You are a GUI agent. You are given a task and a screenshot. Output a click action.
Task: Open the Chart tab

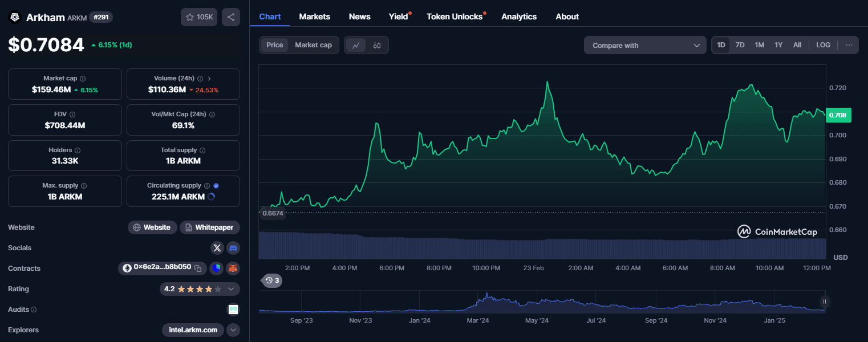[x=270, y=17]
